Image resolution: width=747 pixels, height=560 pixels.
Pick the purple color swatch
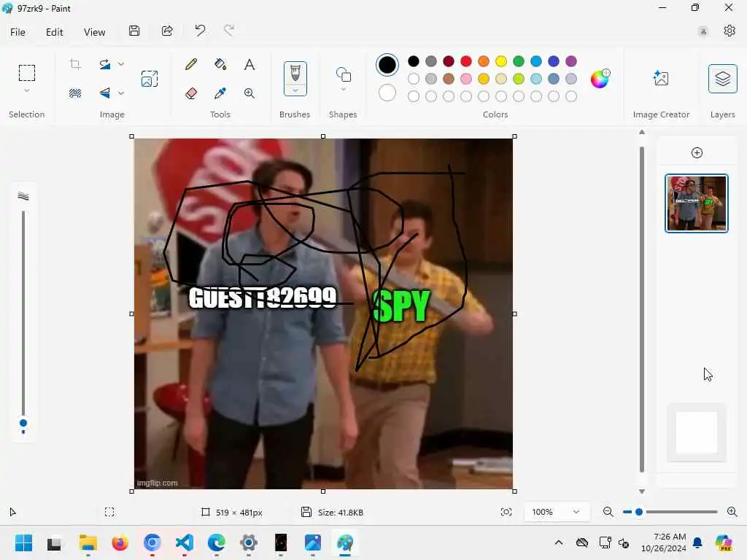coord(570,61)
